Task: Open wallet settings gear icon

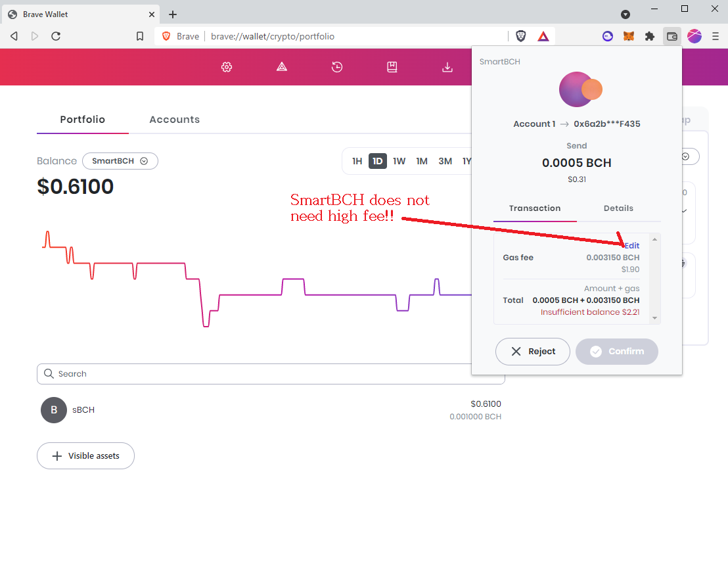Action: tap(227, 67)
